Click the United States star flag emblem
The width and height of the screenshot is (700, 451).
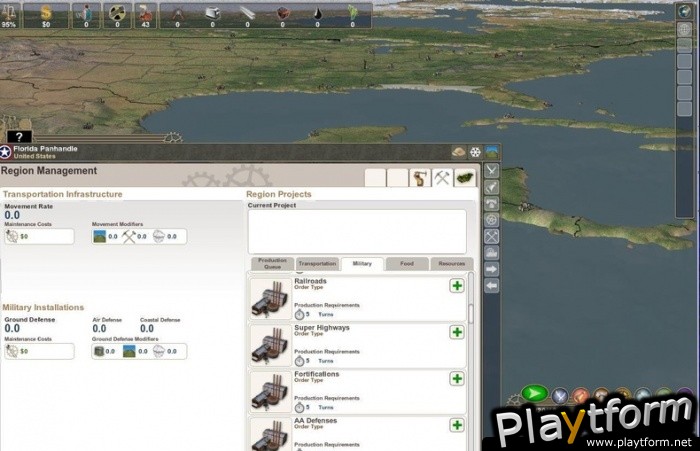5,152
